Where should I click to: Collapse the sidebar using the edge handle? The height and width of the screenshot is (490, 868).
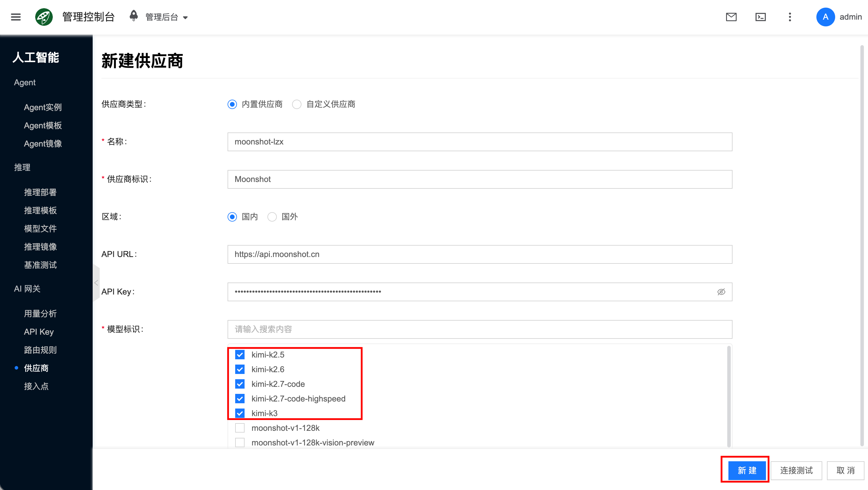coord(96,283)
